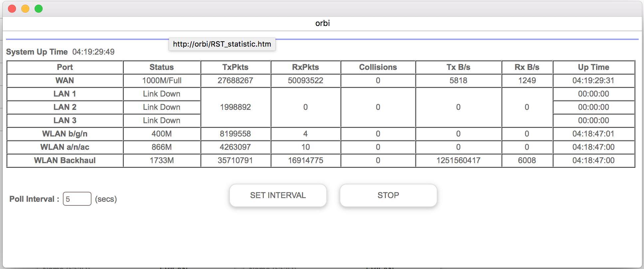The width and height of the screenshot is (644, 269).
Task: Click the TxPkts column header
Action: [235, 67]
